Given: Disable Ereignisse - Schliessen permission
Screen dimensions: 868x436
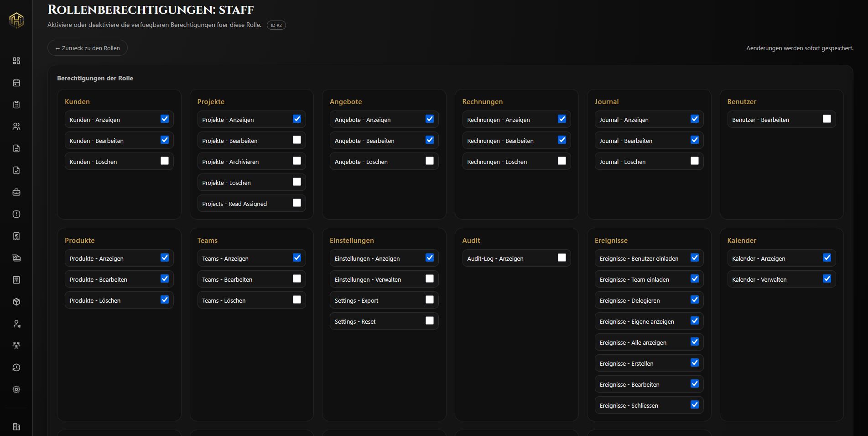Looking at the screenshot, I should [x=695, y=404].
